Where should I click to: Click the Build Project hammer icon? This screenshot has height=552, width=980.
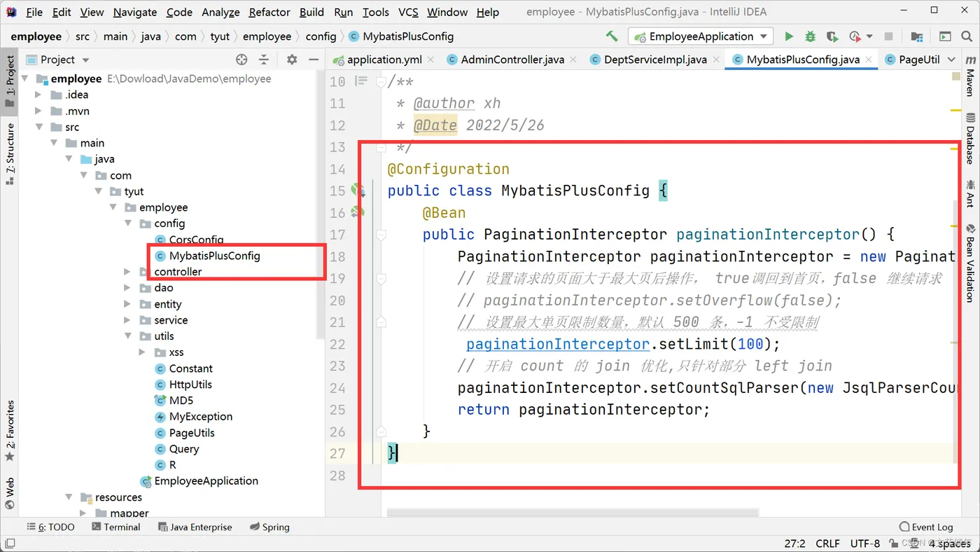tap(612, 36)
